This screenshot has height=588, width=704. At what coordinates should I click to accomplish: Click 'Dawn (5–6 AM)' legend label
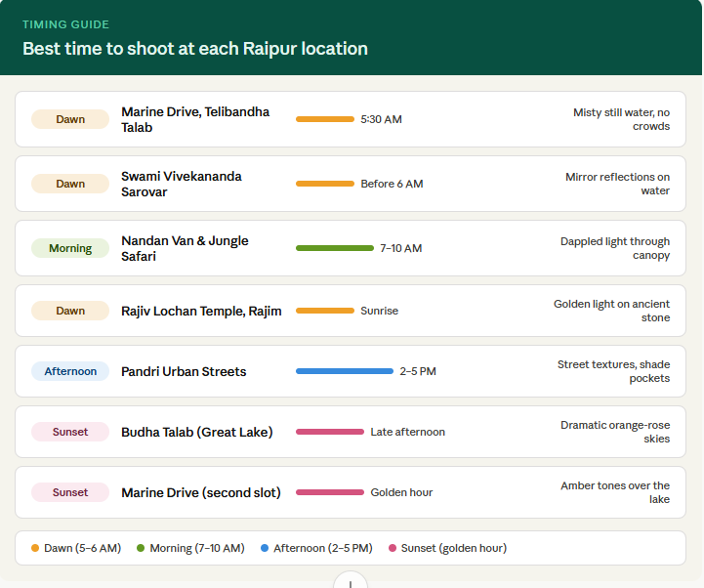83,548
